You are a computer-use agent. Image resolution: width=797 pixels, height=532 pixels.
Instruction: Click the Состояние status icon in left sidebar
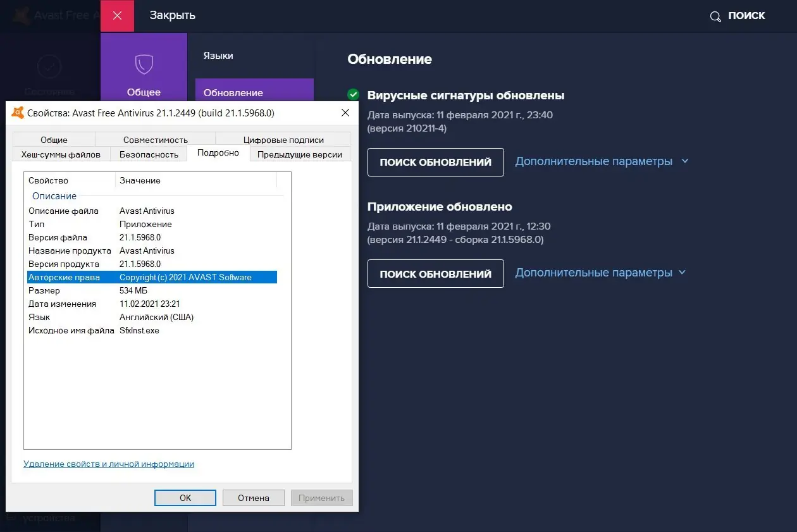[49, 66]
